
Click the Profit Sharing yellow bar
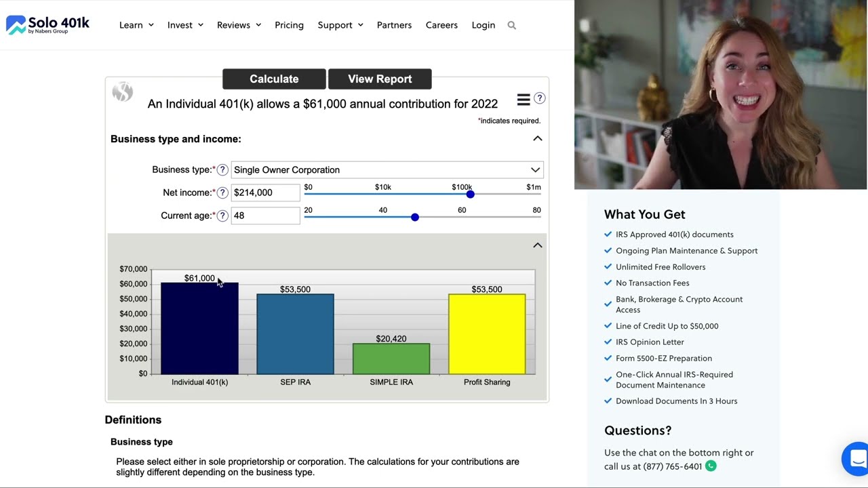pyautogui.click(x=487, y=334)
